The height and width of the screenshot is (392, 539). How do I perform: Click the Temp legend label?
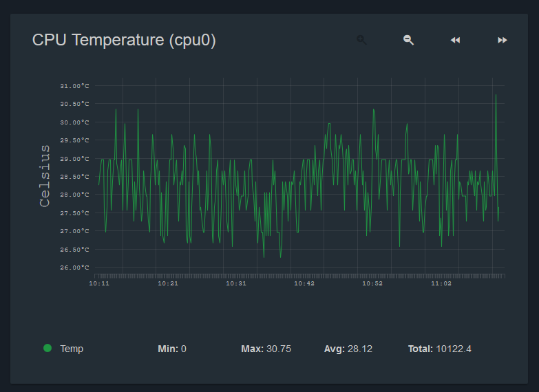tap(72, 349)
